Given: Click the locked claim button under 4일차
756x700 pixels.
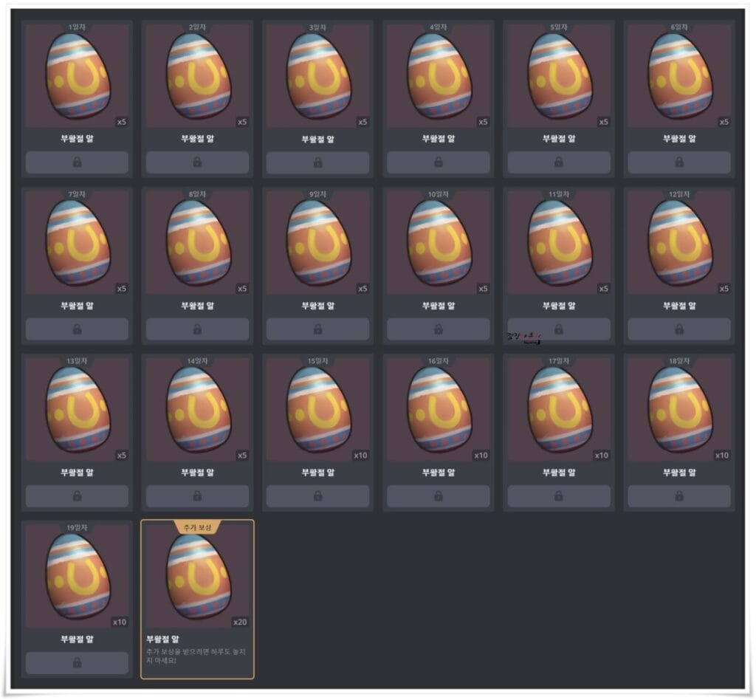Looking at the screenshot, I should coord(439,162).
